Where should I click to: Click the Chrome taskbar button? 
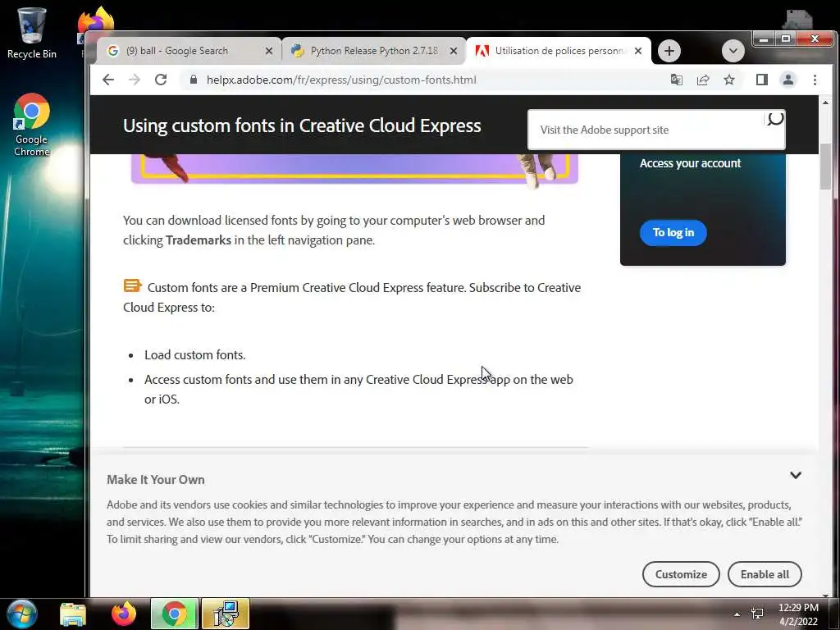pos(174,614)
